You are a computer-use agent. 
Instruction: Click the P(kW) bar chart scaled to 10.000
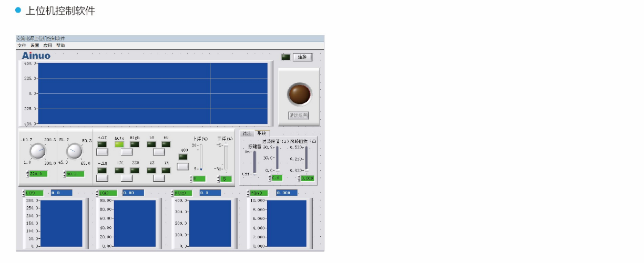(287, 223)
